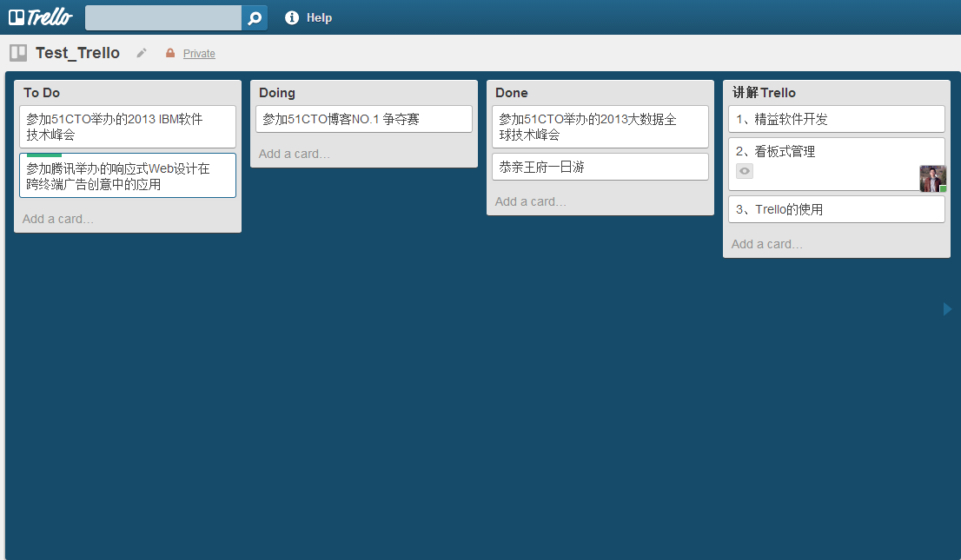Click the 讲解Trello list header
The width and height of the screenshot is (961, 560).
point(765,93)
